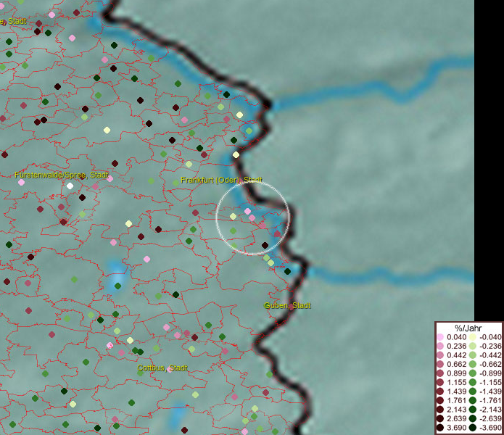This screenshot has width=504, height=435.
Task: Click the legend value text -0.442
Action: pos(490,355)
